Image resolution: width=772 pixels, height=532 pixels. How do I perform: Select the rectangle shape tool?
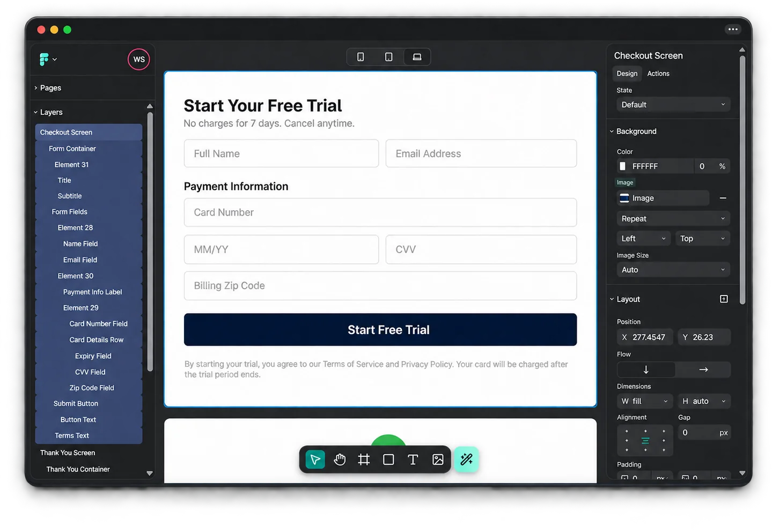(389, 460)
